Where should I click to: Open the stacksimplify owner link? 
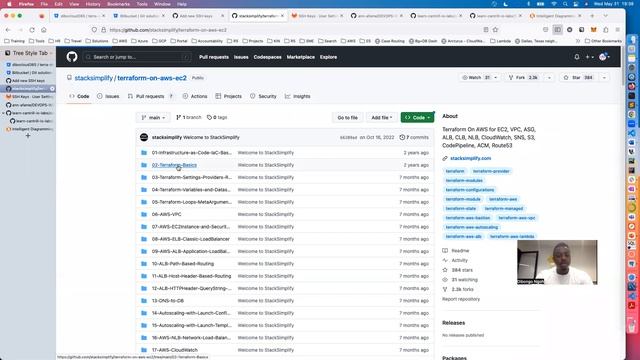[x=93, y=78]
